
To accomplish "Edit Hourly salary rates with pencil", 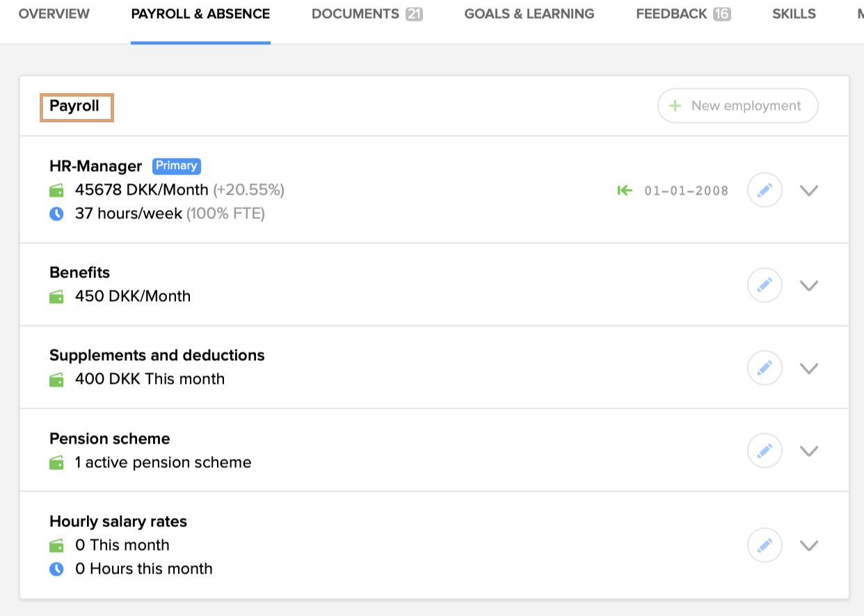I will 765,545.
